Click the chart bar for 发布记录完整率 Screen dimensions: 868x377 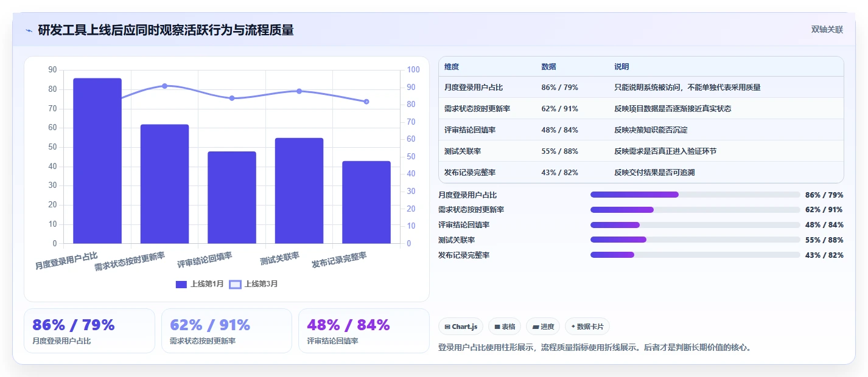tap(366, 202)
